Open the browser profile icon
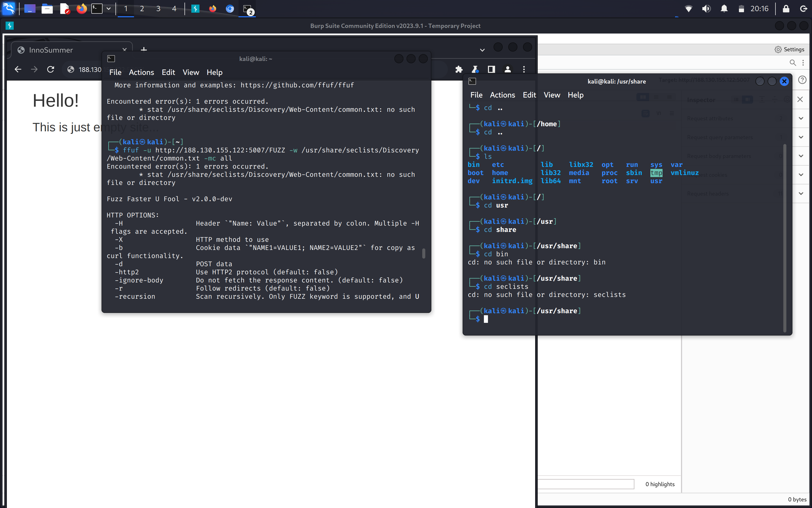 coord(508,70)
